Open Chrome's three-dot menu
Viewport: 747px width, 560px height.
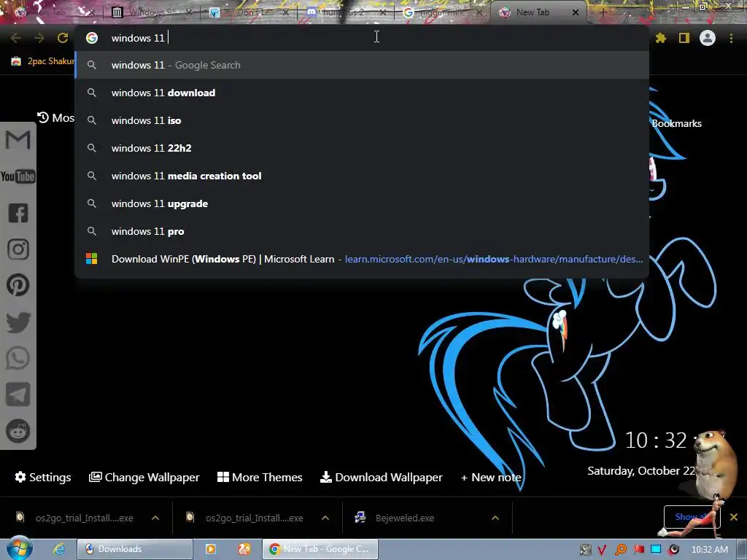click(x=731, y=38)
